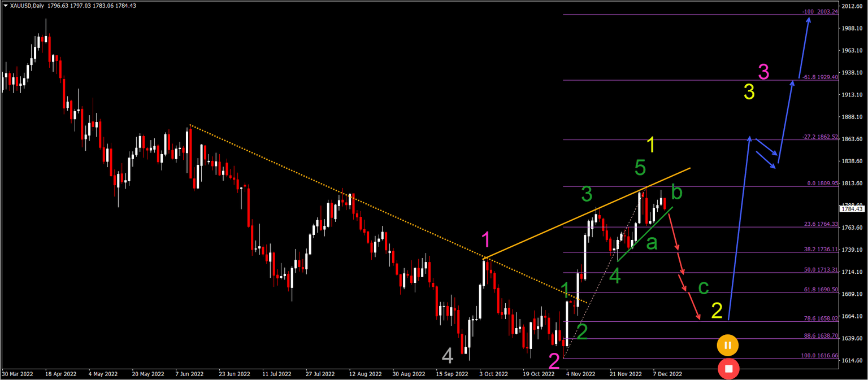Image resolution: width=868 pixels, height=380 pixels.
Task: Select the green corrective wave label c
Action: (x=702, y=289)
